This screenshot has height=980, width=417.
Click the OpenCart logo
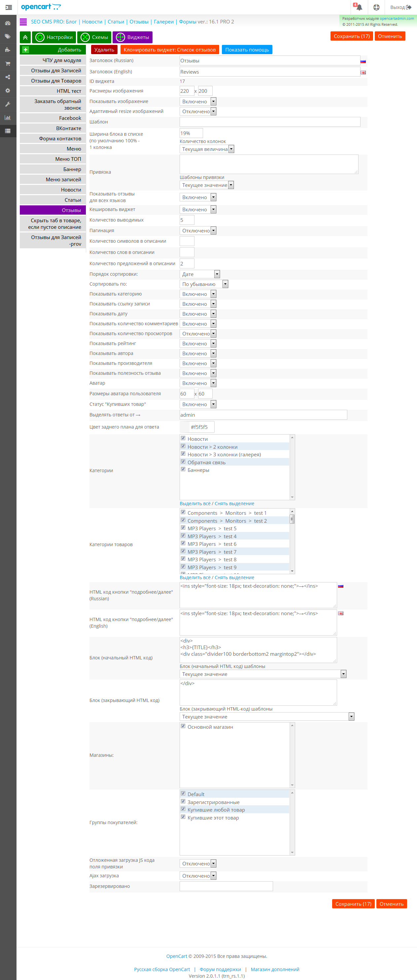[41, 7]
